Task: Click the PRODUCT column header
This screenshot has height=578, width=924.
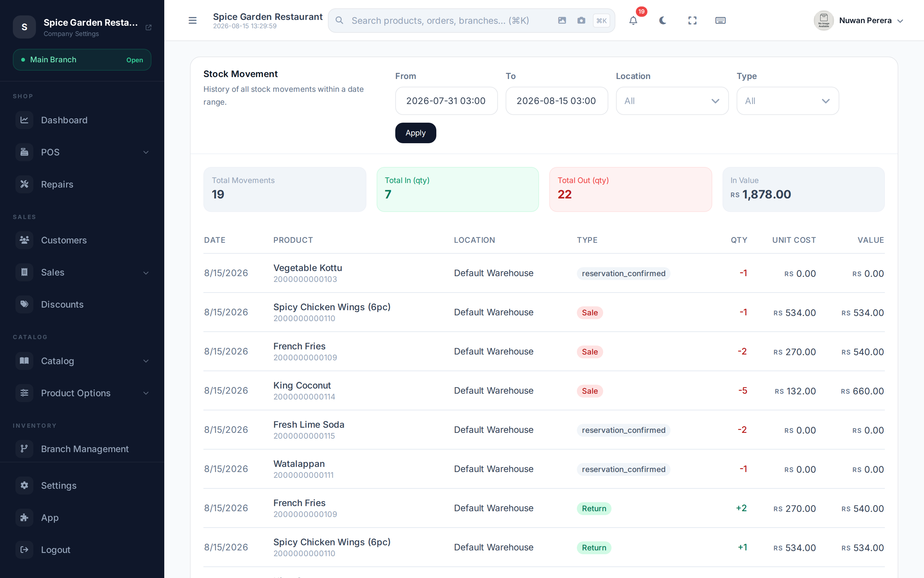Action: (x=293, y=240)
